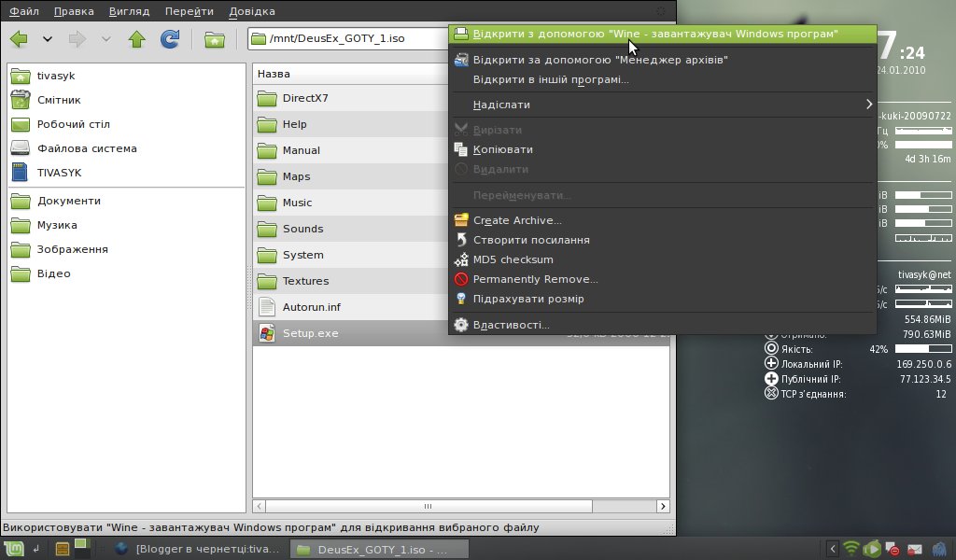Select the DirectX7 folder icon

[x=266, y=98]
